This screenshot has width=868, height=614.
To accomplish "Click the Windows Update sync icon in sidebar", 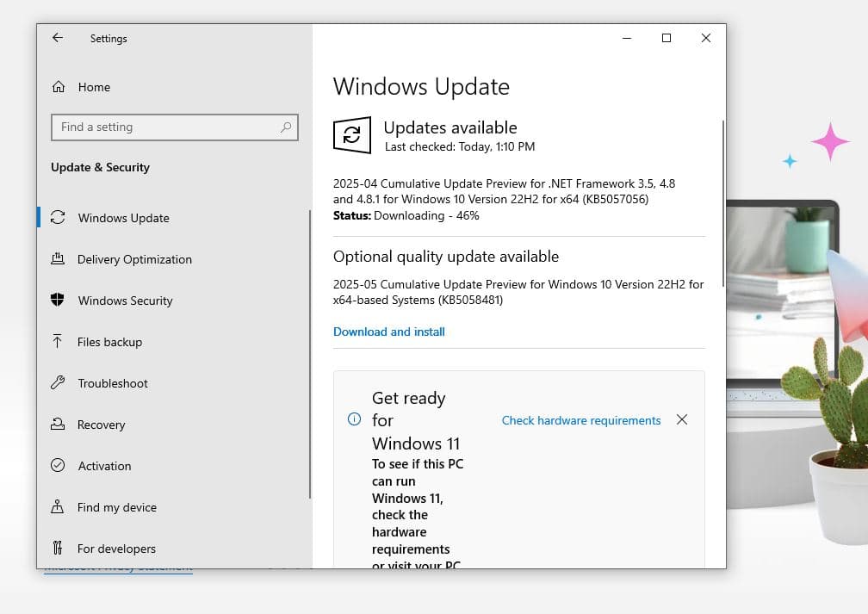I will pyautogui.click(x=58, y=218).
